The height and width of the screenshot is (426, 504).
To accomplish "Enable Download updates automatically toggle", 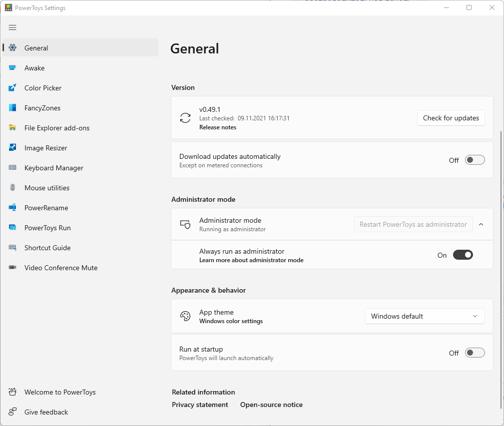I will [475, 160].
